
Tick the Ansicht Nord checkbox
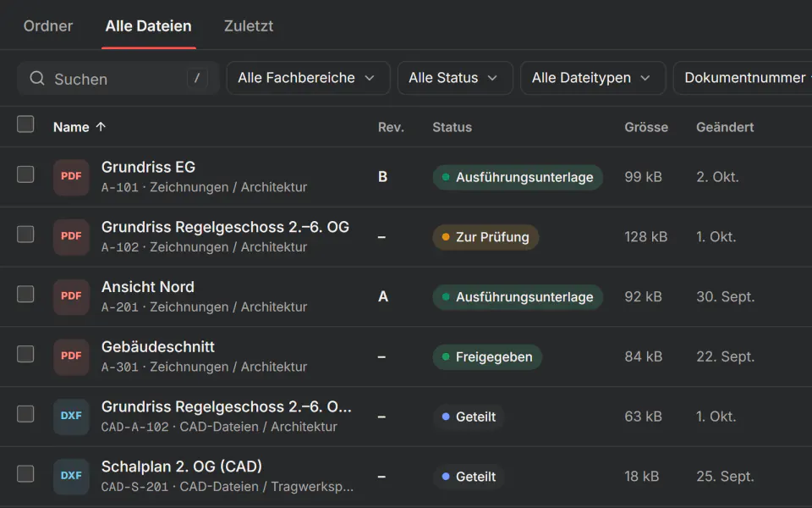click(25, 295)
